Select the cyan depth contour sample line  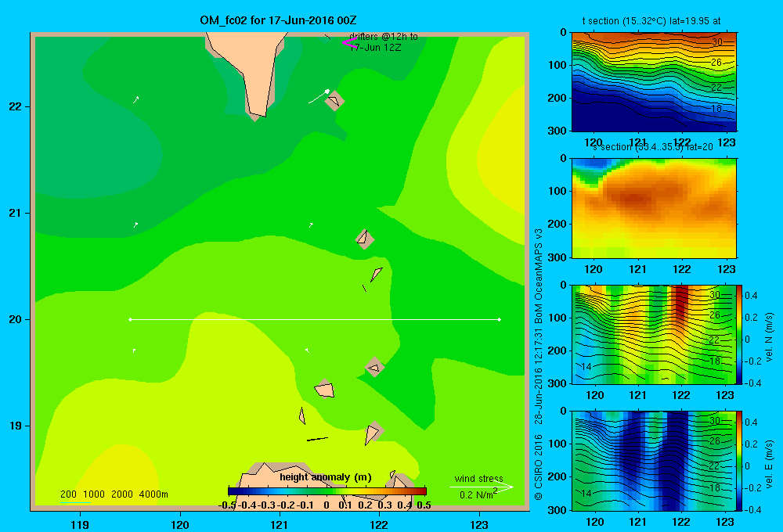click(75, 502)
